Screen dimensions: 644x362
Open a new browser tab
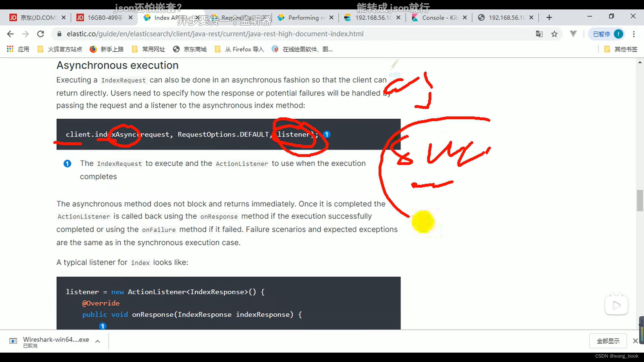click(549, 17)
